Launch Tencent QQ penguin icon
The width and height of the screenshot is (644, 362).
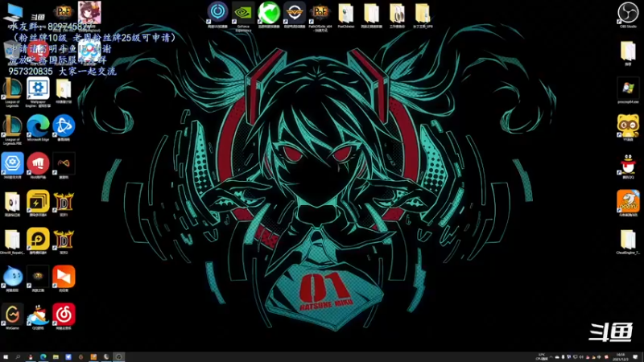(628, 166)
